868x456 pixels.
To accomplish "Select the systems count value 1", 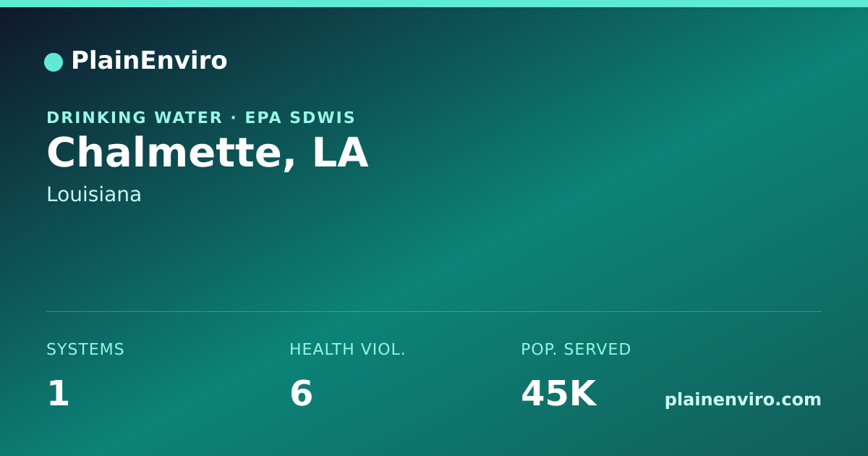I will (x=58, y=394).
